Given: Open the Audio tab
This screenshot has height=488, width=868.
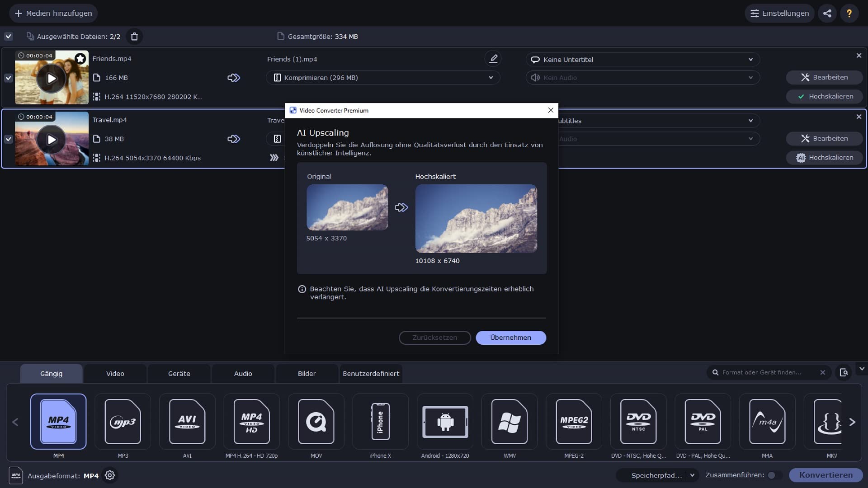Looking at the screenshot, I should coord(243,374).
